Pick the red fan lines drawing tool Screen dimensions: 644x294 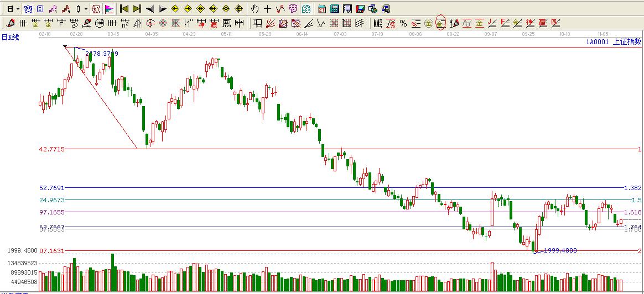click(271, 23)
